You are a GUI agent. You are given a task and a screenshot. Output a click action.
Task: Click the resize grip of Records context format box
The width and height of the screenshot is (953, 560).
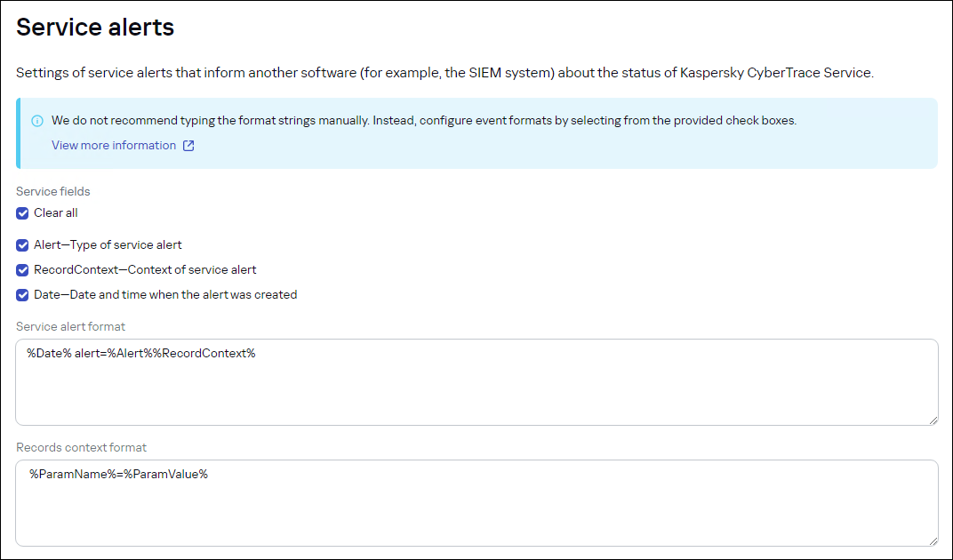933,540
